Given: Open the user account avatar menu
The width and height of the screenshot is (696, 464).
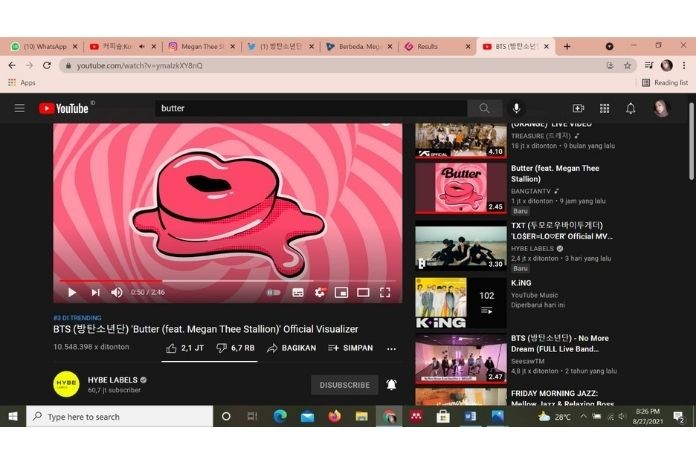Looking at the screenshot, I should click(661, 108).
